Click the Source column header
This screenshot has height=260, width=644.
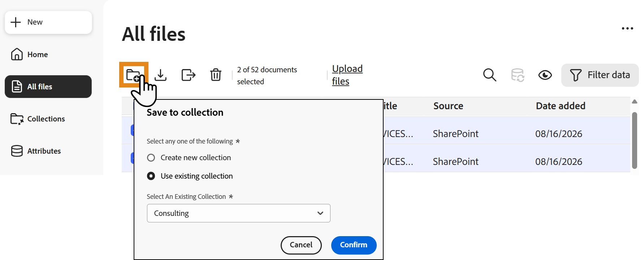pyautogui.click(x=448, y=106)
